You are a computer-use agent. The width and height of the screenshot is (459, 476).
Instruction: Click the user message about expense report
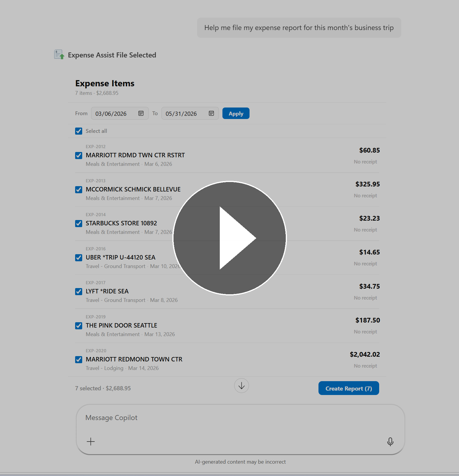point(299,28)
